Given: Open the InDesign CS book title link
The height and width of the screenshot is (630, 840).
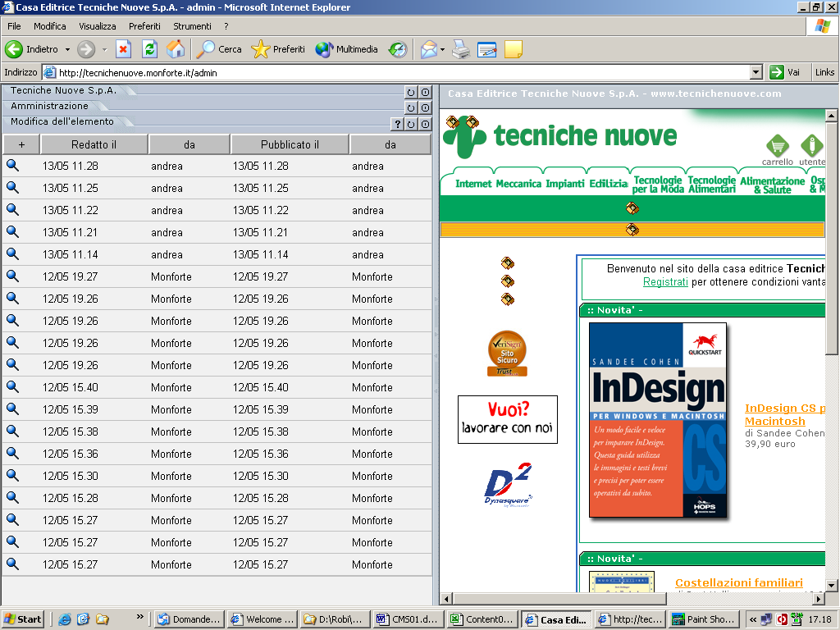Looking at the screenshot, I should click(785, 414).
